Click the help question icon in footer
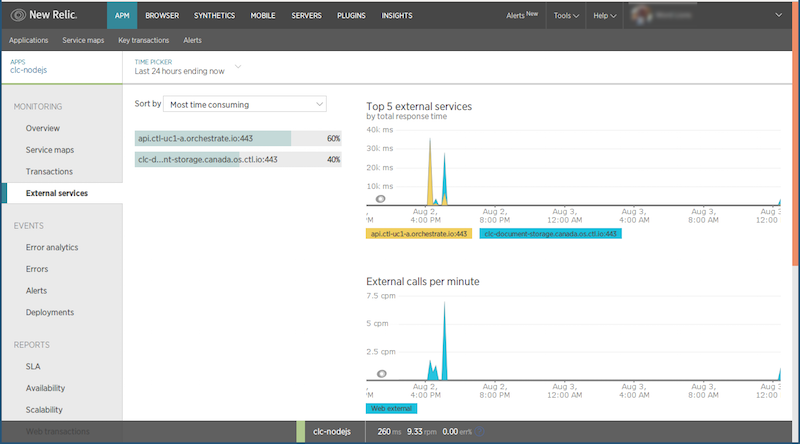This screenshot has height=444, width=800. click(x=480, y=432)
